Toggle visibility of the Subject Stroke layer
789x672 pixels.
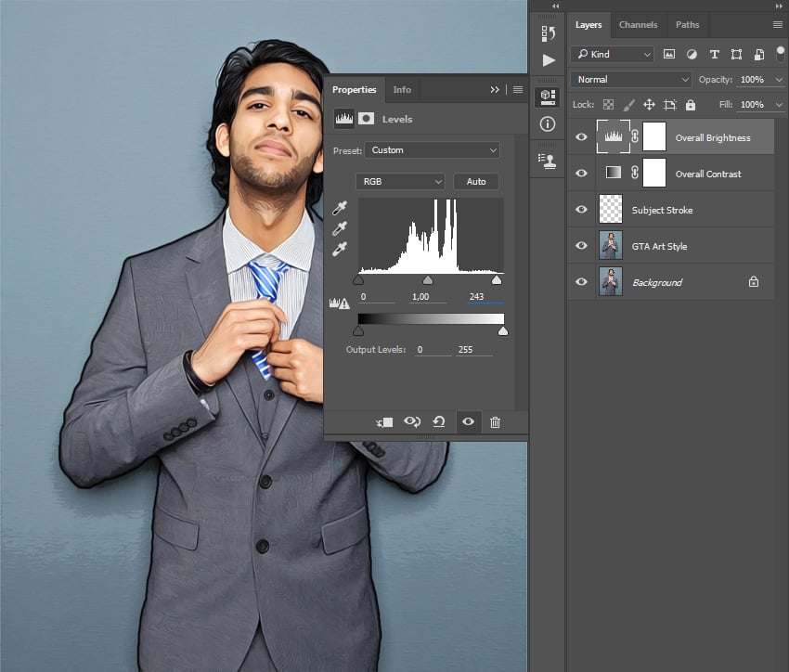(x=582, y=210)
